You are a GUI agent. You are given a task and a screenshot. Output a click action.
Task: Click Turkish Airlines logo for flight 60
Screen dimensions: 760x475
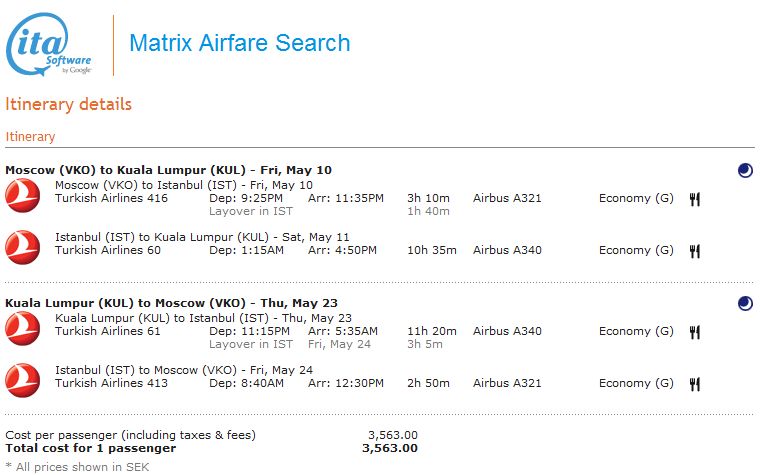(22, 245)
